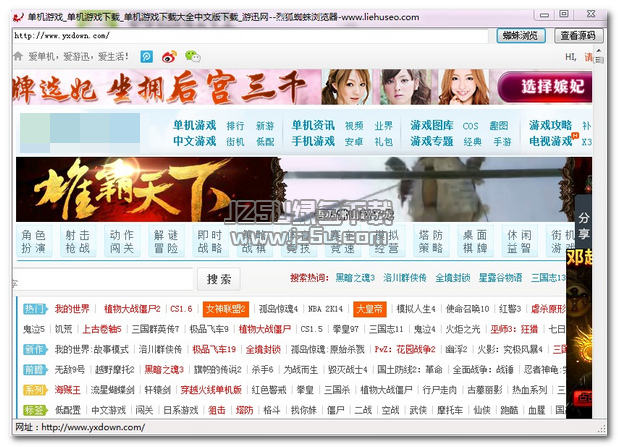Click the 越野摩托2 link
Screen dimensions: 618x447
[x=115, y=370]
